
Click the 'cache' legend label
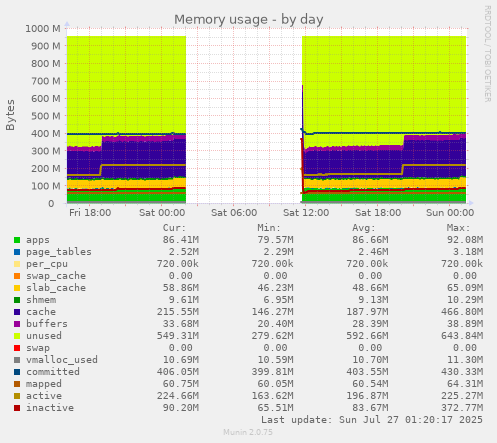tap(41, 312)
